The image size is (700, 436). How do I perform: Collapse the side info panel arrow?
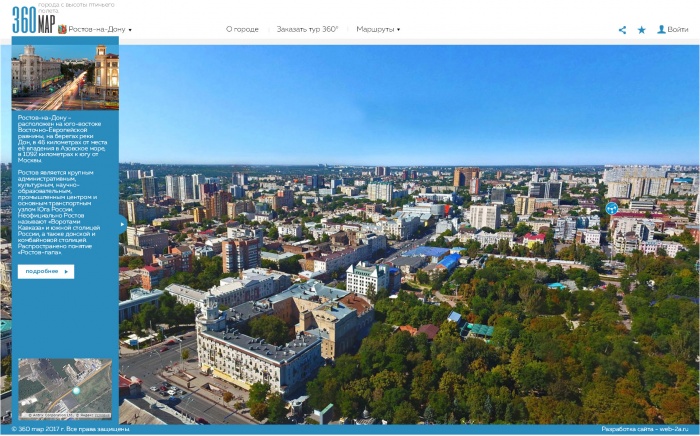123,223
